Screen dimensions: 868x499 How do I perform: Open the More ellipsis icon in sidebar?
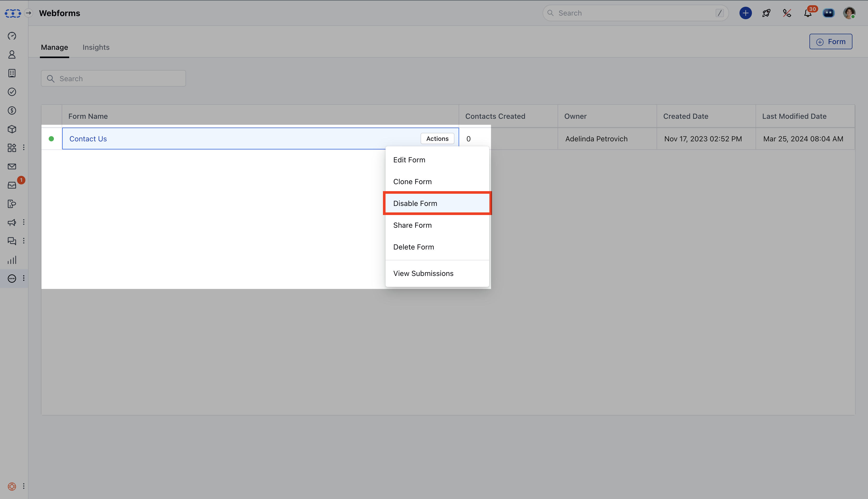pyautogui.click(x=12, y=279)
